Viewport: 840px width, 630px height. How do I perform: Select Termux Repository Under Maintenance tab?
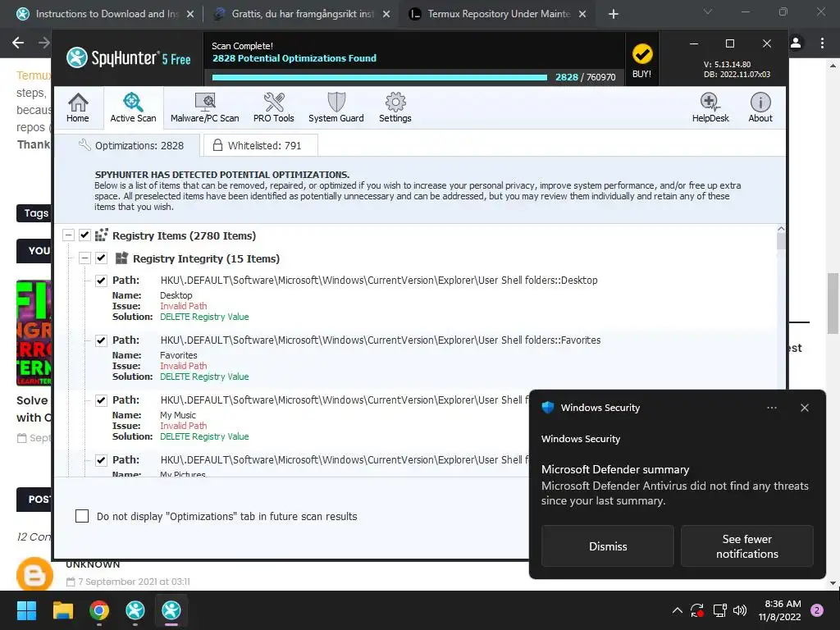[498, 14]
